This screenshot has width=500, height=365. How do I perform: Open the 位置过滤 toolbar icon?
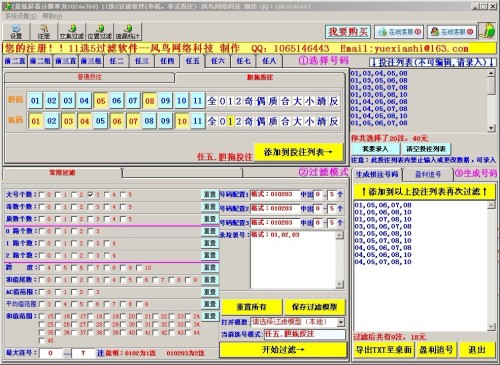tap(100, 32)
